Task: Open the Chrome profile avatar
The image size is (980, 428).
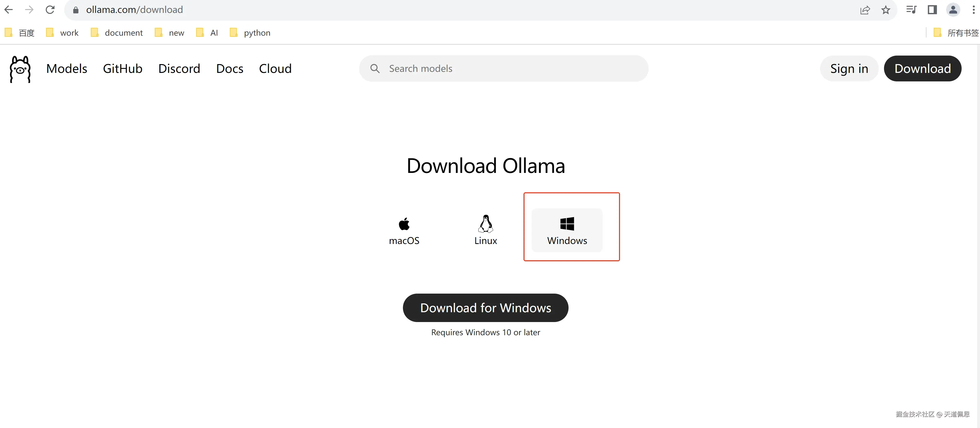Action: [953, 10]
